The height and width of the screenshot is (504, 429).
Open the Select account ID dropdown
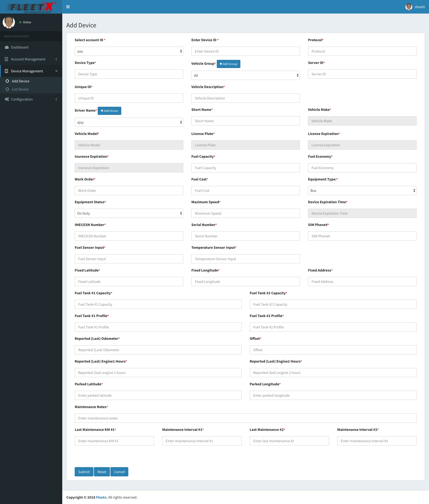(x=129, y=51)
